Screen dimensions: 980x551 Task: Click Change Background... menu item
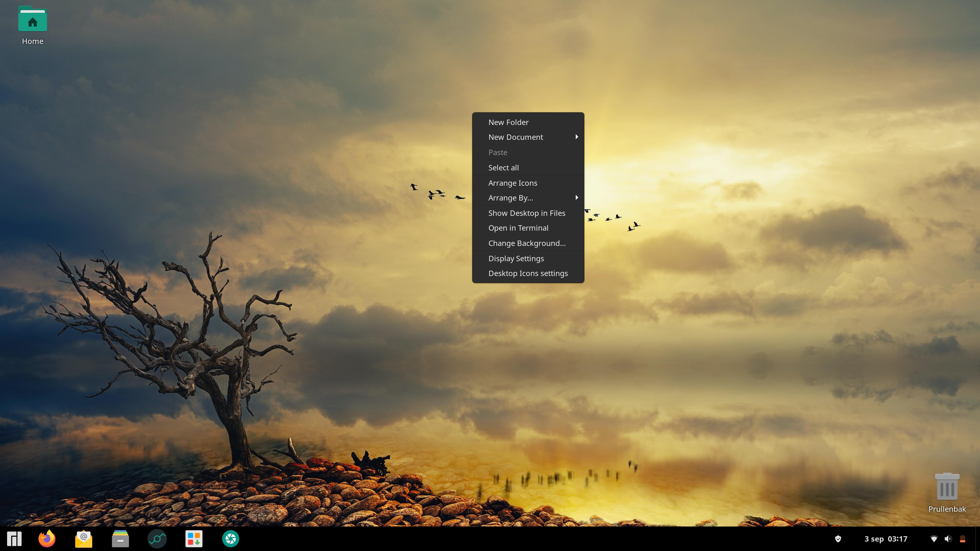(x=528, y=243)
